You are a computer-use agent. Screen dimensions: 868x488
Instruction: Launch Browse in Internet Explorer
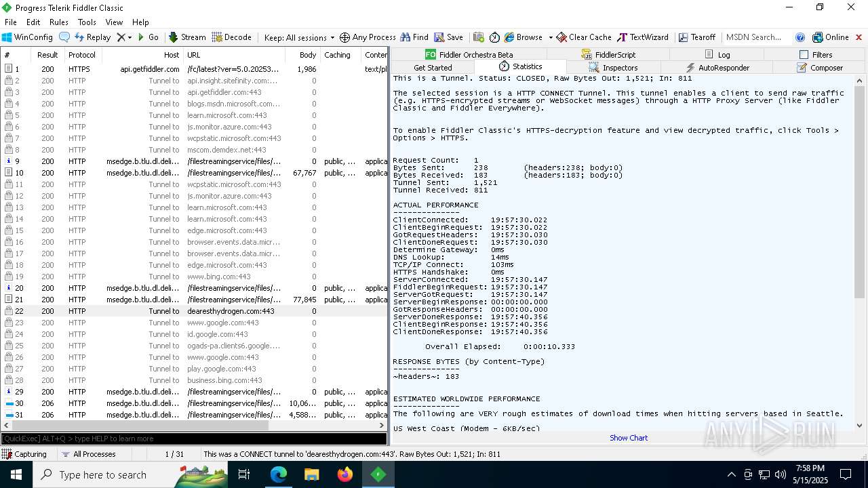tap(524, 37)
